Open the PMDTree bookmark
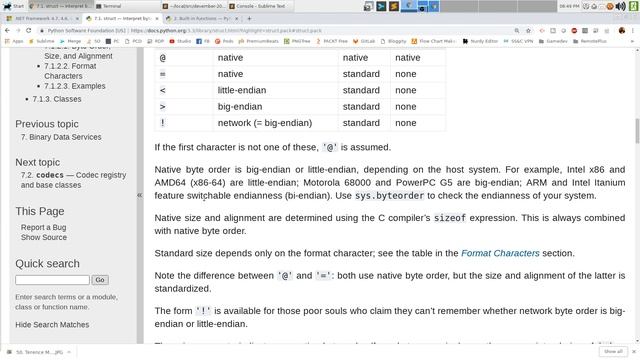The image size is (640, 360). pos(297,41)
